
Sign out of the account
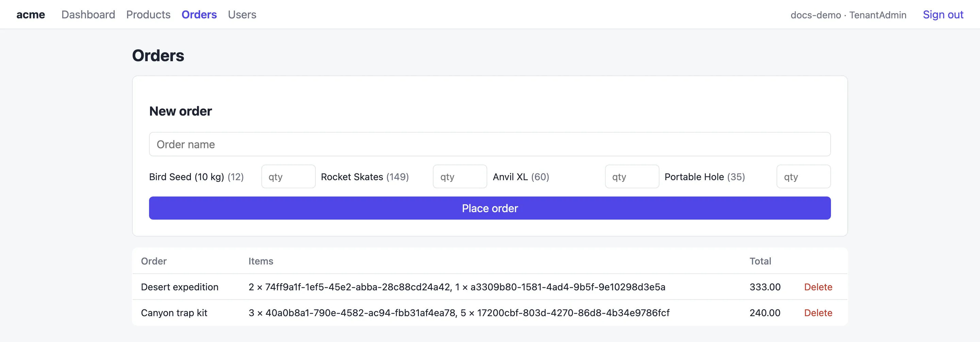(x=943, y=14)
